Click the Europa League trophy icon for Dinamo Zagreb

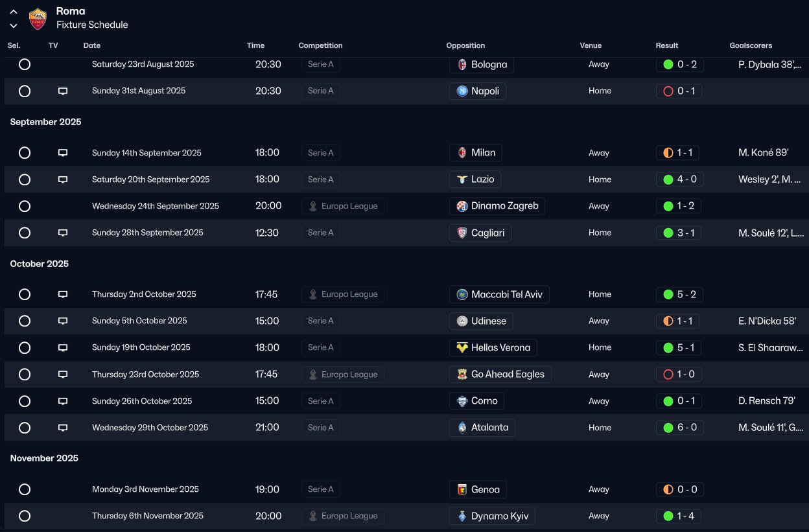click(313, 206)
